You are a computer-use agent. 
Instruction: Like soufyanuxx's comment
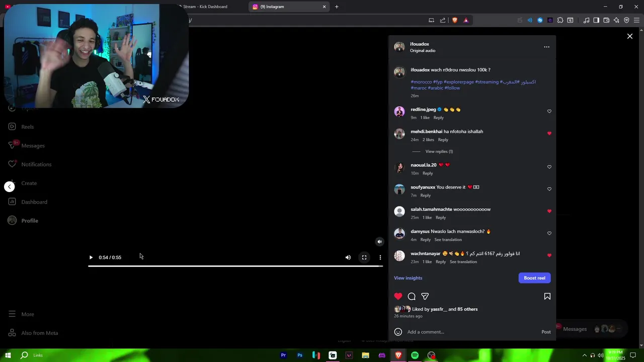[549, 189]
